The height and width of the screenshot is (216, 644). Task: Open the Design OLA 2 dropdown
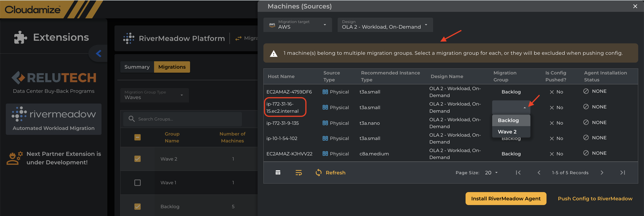click(x=385, y=25)
